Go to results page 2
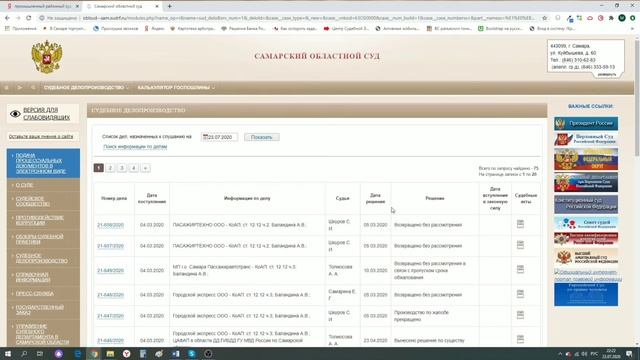 110,168
